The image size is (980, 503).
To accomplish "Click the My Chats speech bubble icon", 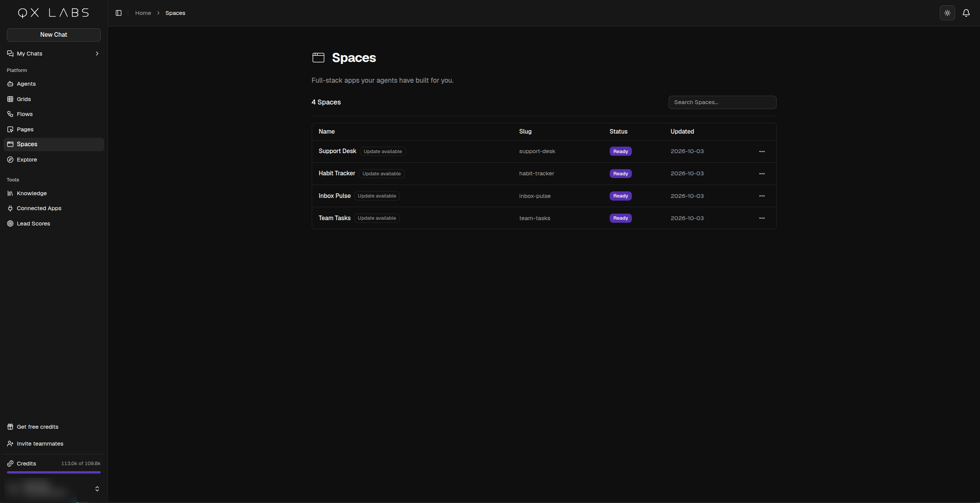I will click(x=10, y=54).
